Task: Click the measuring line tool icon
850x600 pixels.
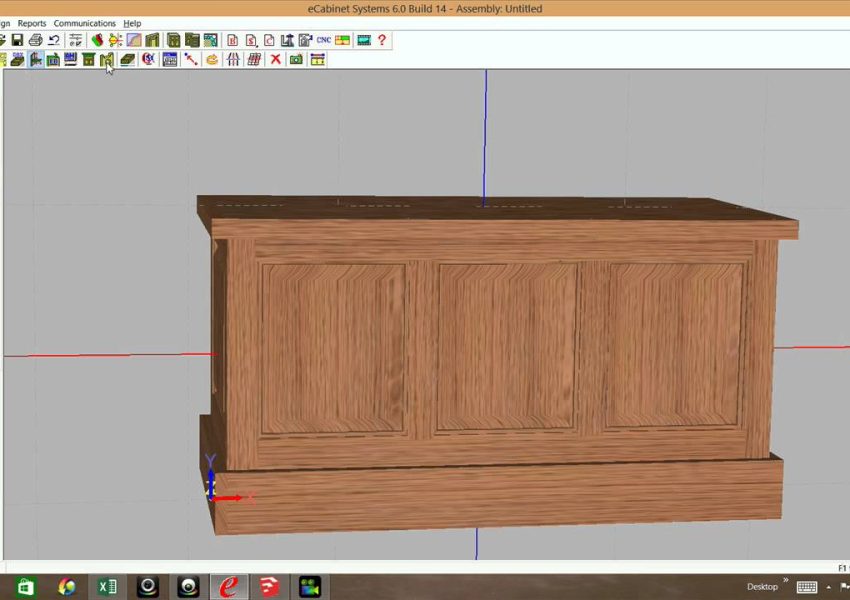Action: click(190, 60)
